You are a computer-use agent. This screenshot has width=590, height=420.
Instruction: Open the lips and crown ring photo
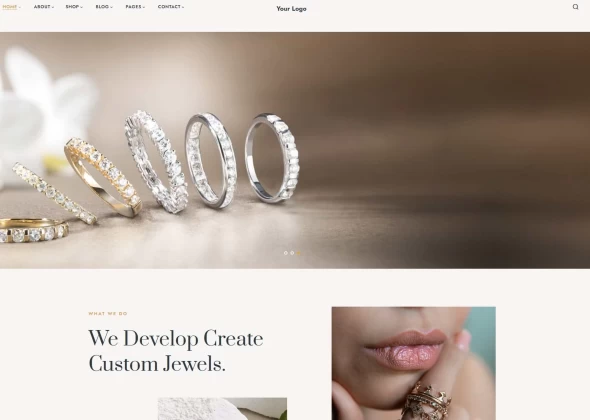click(414, 363)
